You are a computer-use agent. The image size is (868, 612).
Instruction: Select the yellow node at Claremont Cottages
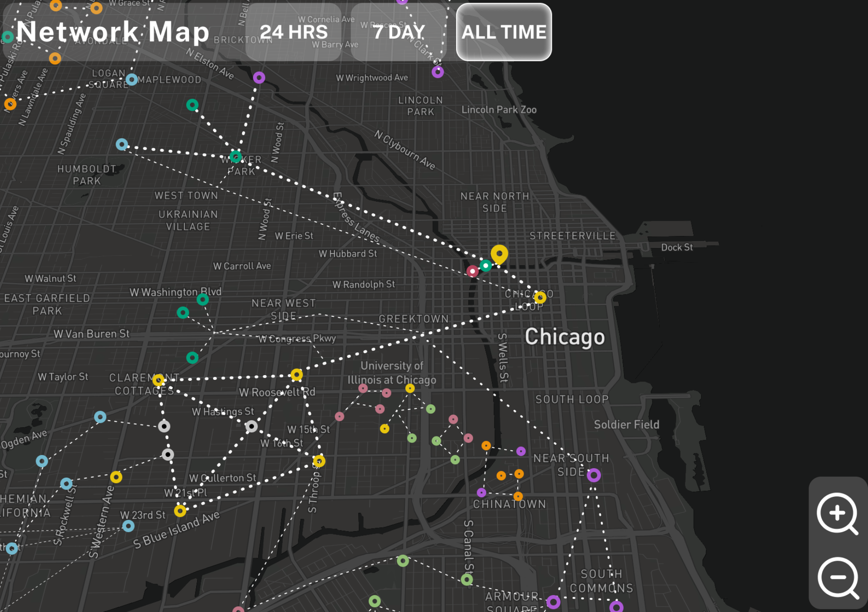click(x=158, y=380)
